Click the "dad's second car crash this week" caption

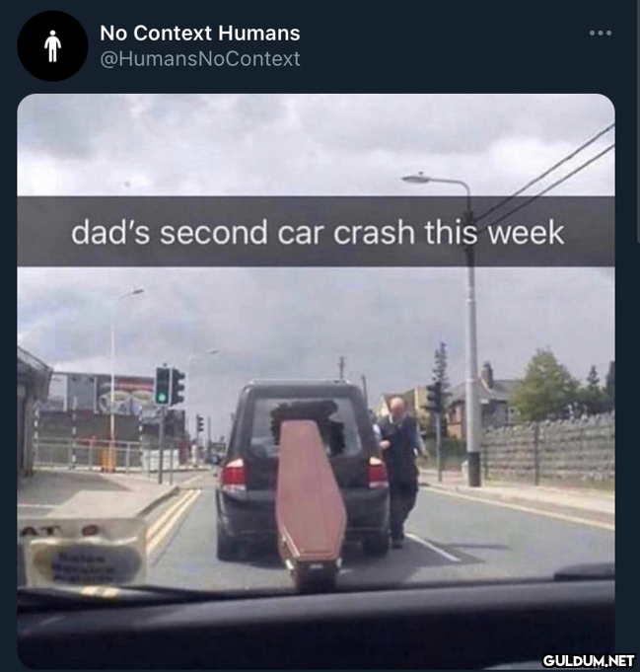tap(318, 232)
